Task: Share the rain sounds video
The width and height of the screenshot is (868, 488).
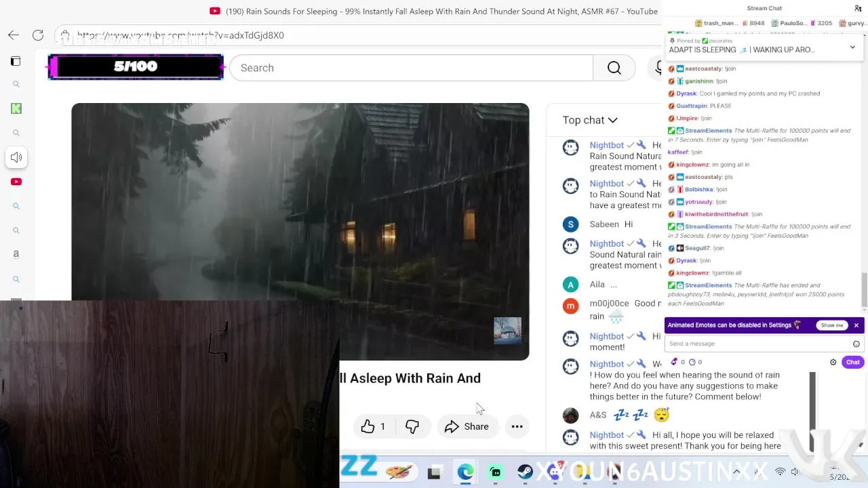Action: (467, 426)
